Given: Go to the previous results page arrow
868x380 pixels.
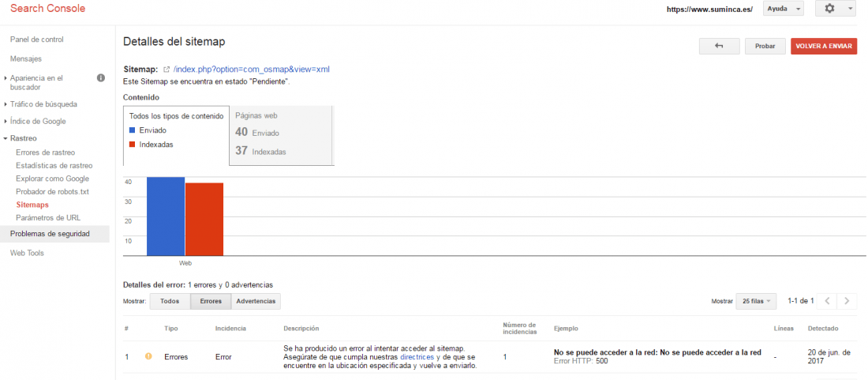Looking at the screenshot, I should (x=826, y=301).
